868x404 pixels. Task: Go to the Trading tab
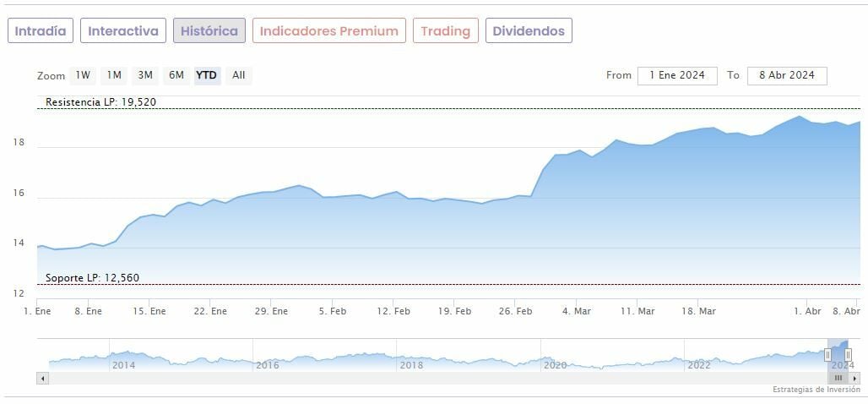(445, 31)
